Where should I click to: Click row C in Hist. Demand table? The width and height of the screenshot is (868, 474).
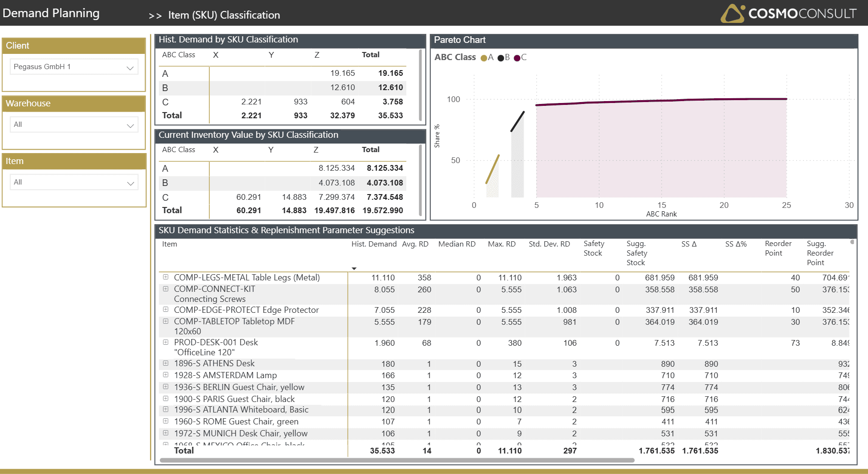point(282,102)
